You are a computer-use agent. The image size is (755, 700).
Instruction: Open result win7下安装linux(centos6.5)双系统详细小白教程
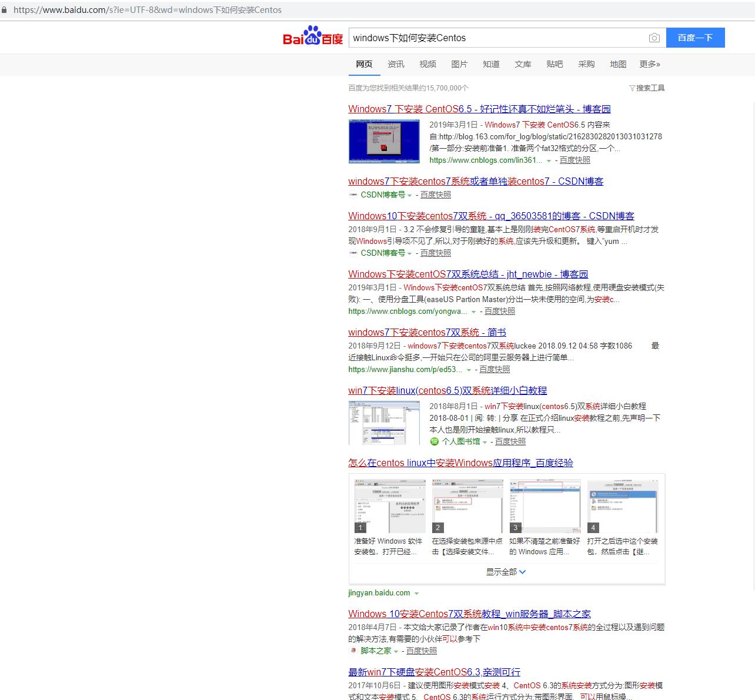[x=447, y=390]
